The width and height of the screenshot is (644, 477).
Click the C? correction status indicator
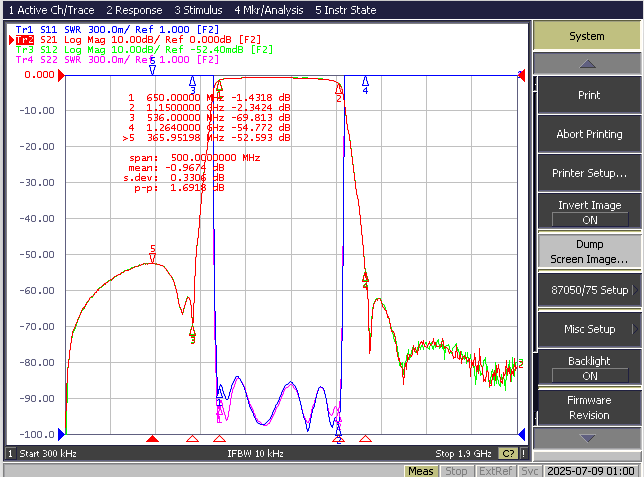click(x=508, y=454)
